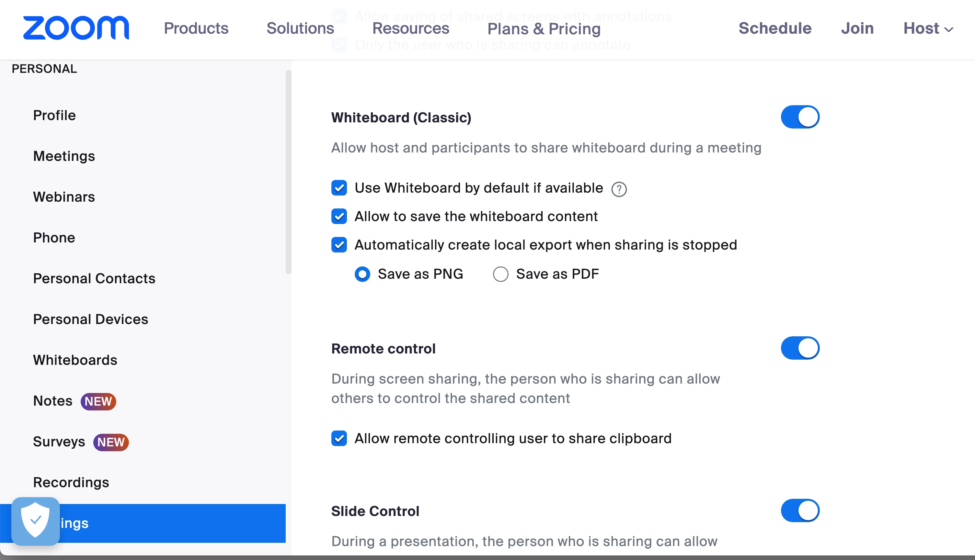Open the Solutions navigation menu
Screen dimensions: 975x560
(x=300, y=28)
